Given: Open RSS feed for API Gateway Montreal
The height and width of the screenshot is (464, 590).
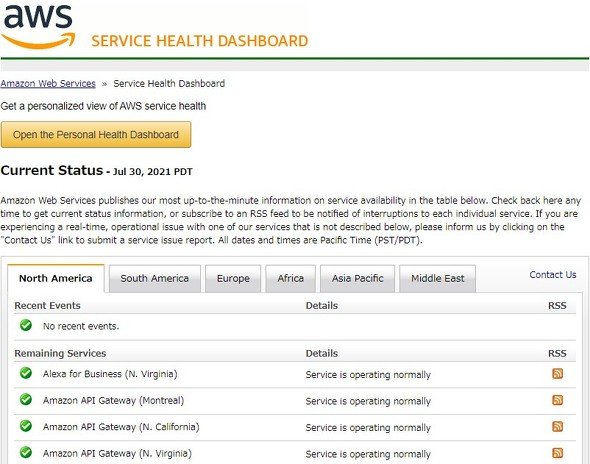Looking at the screenshot, I should [x=557, y=400].
